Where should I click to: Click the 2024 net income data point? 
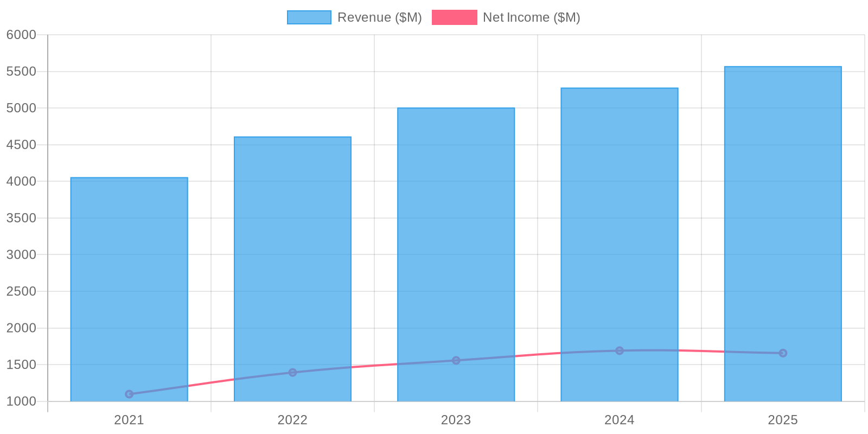[619, 350]
